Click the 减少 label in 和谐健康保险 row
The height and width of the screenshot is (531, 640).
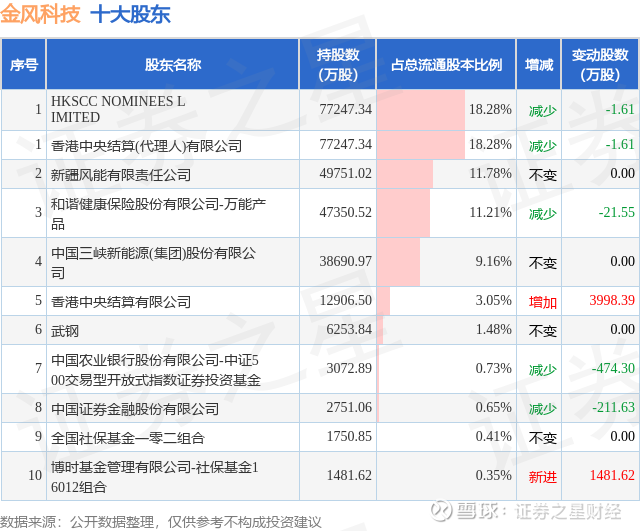[x=542, y=214]
